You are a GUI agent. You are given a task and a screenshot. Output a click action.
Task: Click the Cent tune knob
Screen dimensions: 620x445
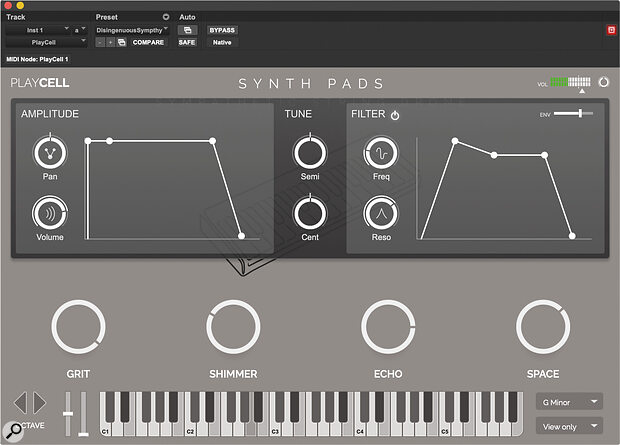[310, 214]
